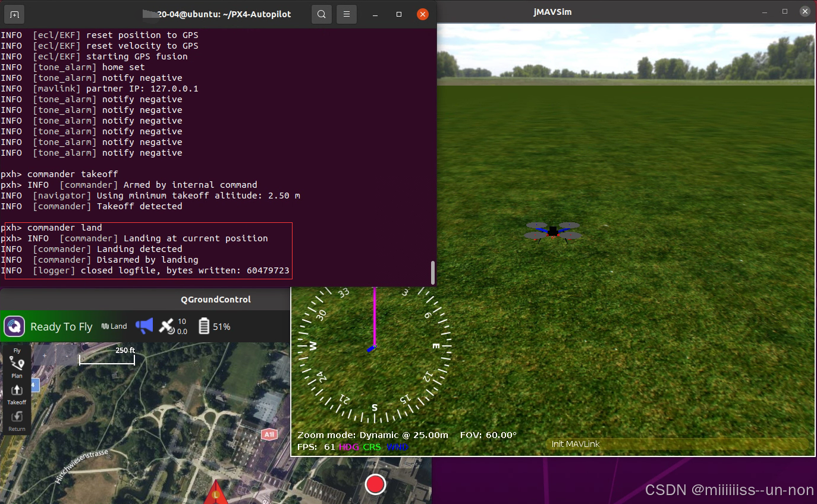Click the Ready To Fly status indicator
The height and width of the screenshot is (504, 817).
pyautogui.click(x=61, y=327)
